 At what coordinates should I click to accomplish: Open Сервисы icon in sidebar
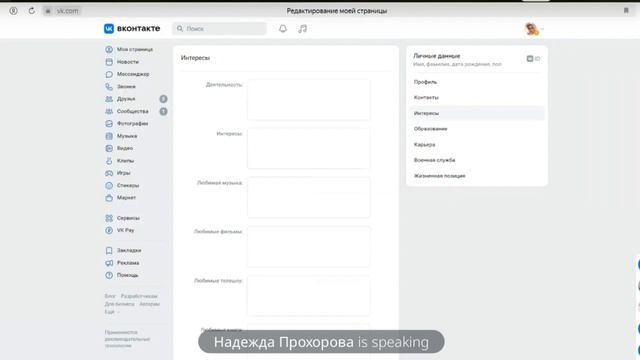click(x=109, y=218)
